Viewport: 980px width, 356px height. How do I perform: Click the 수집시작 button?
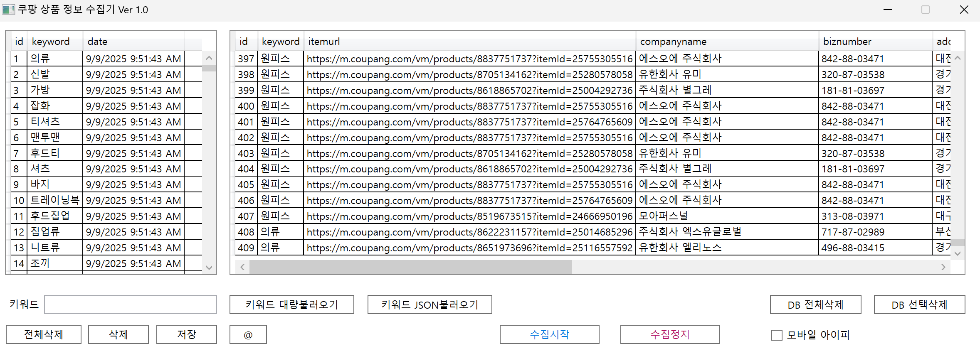[x=549, y=334]
